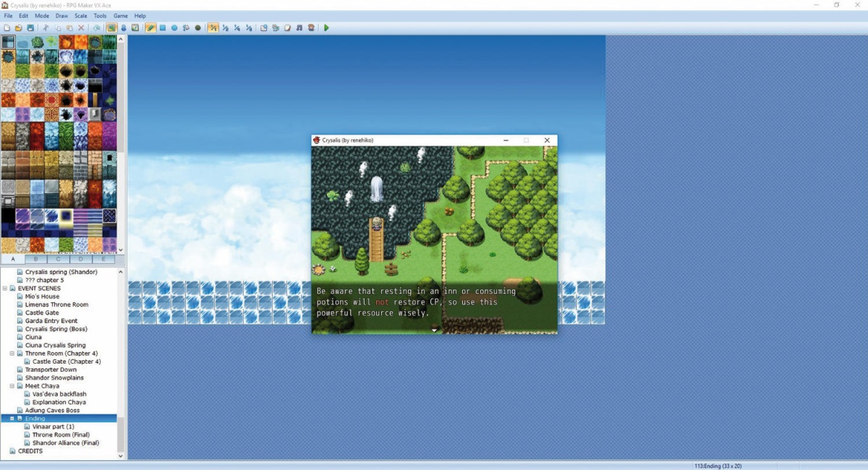Set map zoom to 1/8 scale
868x470 pixels.
pos(249,27)
